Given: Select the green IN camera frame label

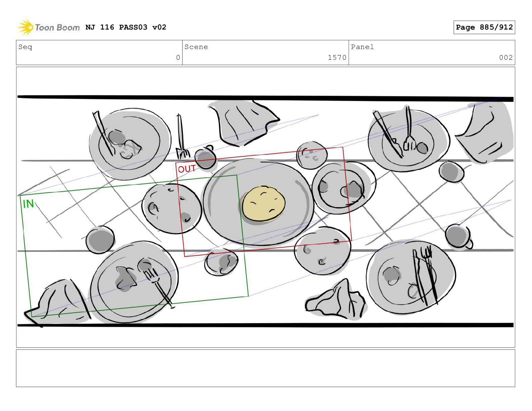Looking at the screenshot, I should pyautogui.click(x=28, y=203).
